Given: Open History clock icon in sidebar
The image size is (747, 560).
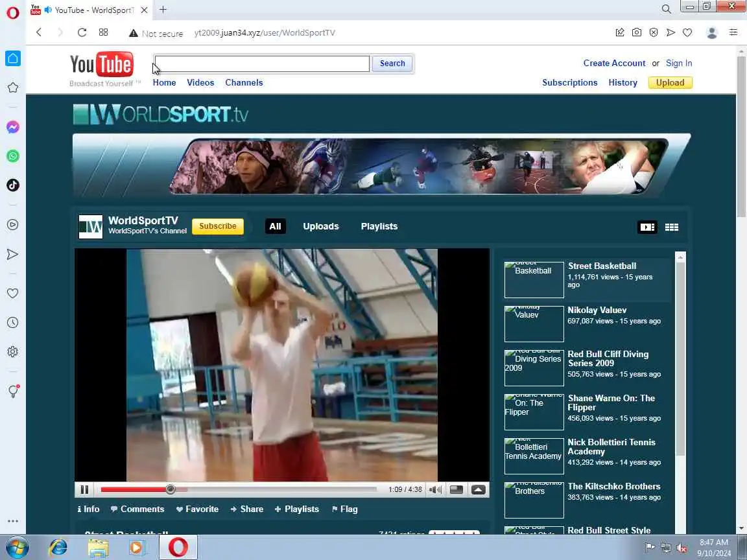Looking at the screenshot, I should point(13,322).
